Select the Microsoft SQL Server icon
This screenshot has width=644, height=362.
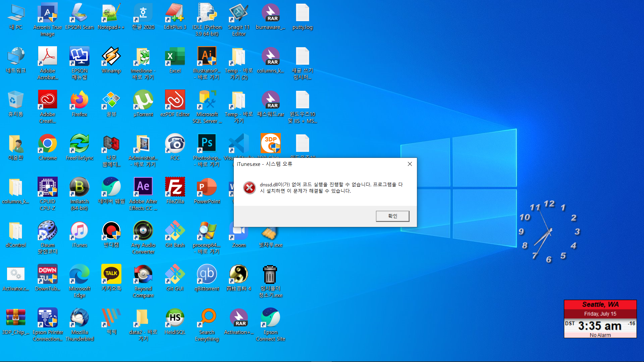[207, 107]
